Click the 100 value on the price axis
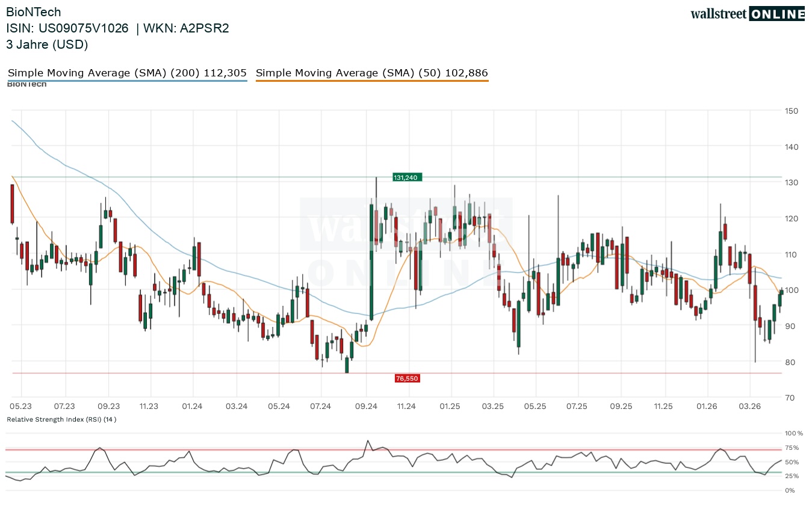The image size is (812, 507). [x=790, y=290]
